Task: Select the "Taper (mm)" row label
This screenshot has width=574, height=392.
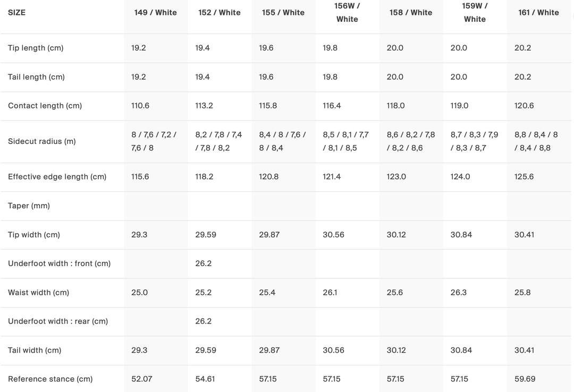Action: tap(29, 206)
